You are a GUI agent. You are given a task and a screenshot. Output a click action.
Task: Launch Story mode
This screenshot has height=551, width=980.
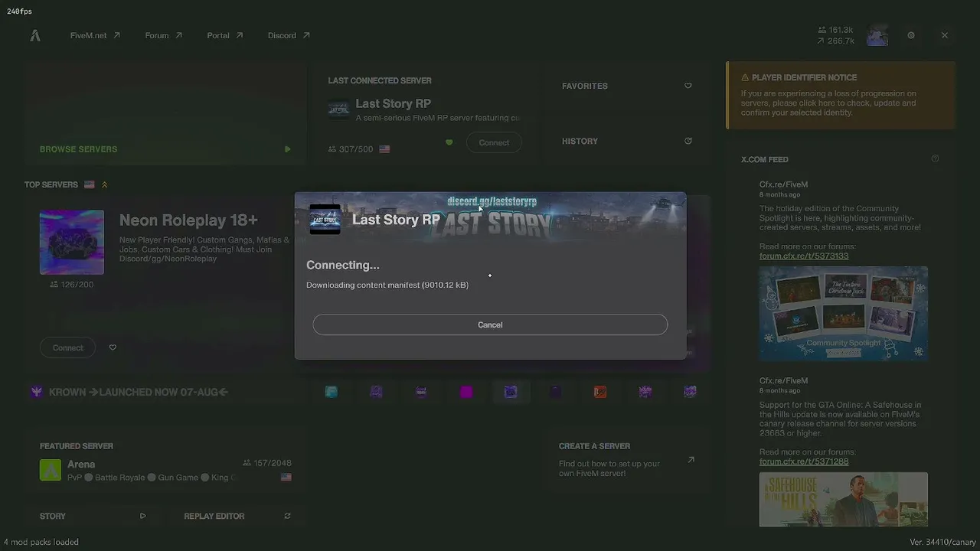click(93, 516)
